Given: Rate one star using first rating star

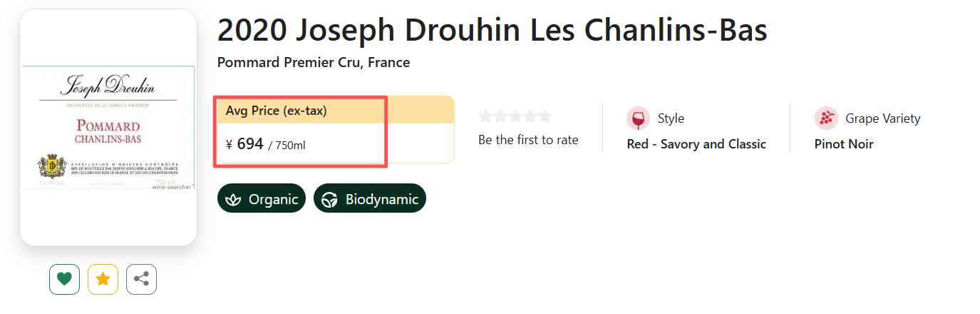Looking at the screenshot, I should click(x=486, y=116).
